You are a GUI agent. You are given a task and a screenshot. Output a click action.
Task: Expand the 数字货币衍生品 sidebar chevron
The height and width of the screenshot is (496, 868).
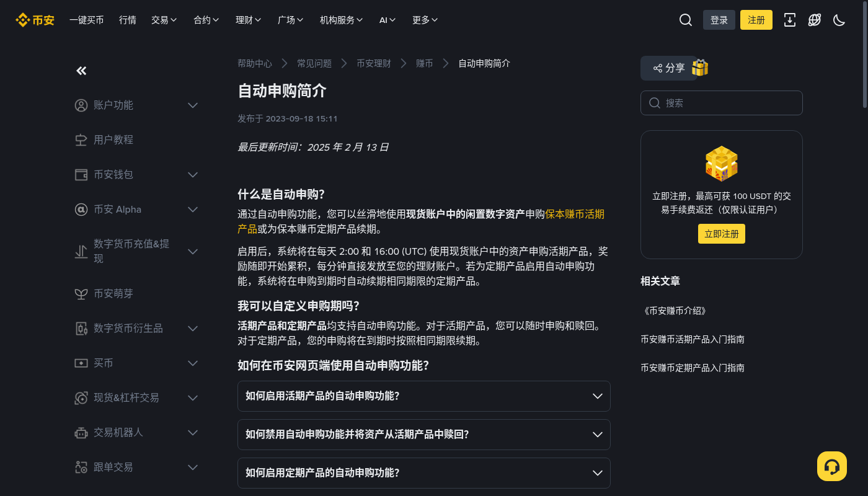point(193,329)
